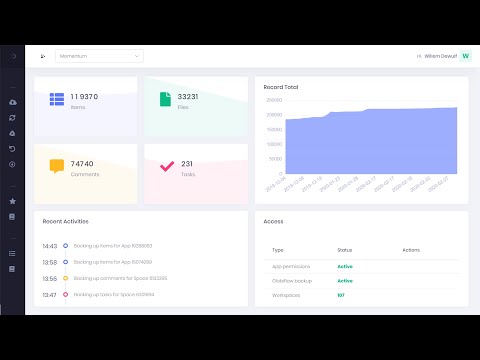Screen dimensions: 480x360
Task: Click Active status for Globiflow backup
Action: coord(345,281)
